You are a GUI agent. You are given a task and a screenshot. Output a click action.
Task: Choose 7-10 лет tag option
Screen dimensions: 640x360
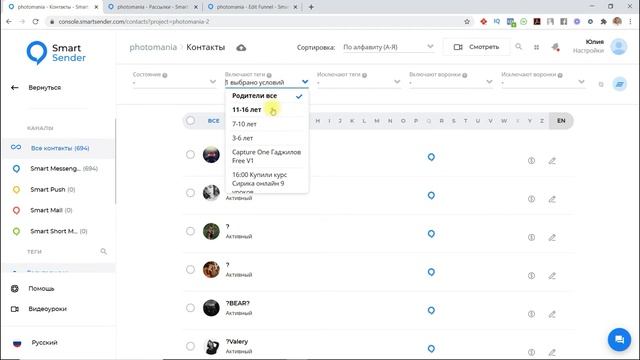[267, 124]
